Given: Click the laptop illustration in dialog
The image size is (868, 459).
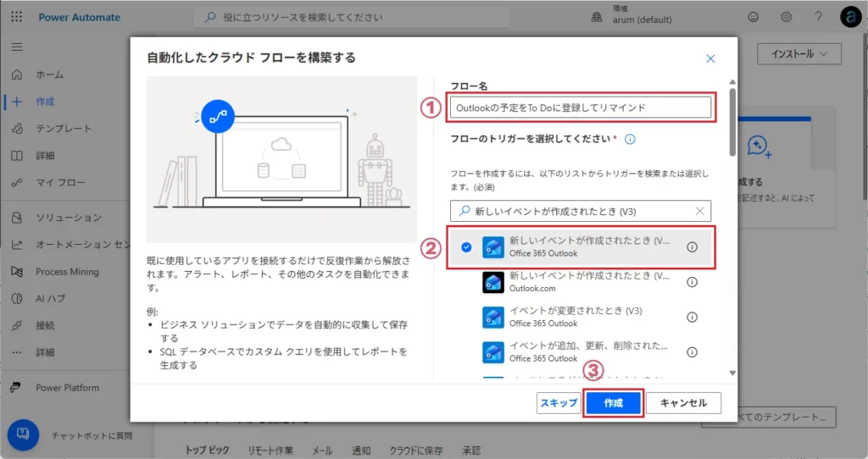Looking at the screenshot, I should (x=281, y=160).
